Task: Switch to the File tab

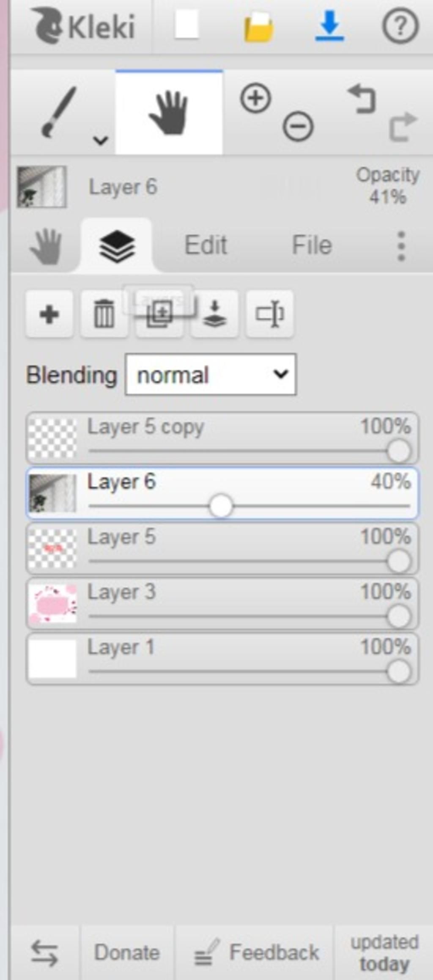Action: 312,245
